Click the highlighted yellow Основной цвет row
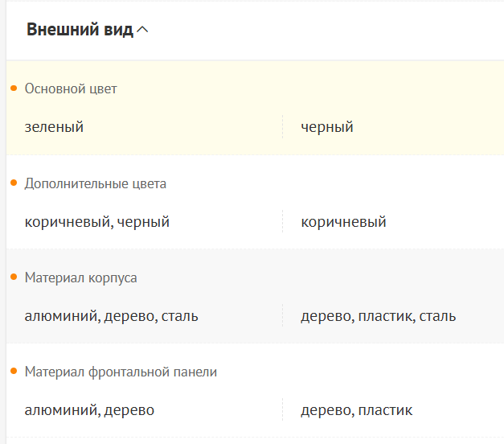The height and width of the screenshot is (444, 504). pyautogui.click(x=402, y=97)
